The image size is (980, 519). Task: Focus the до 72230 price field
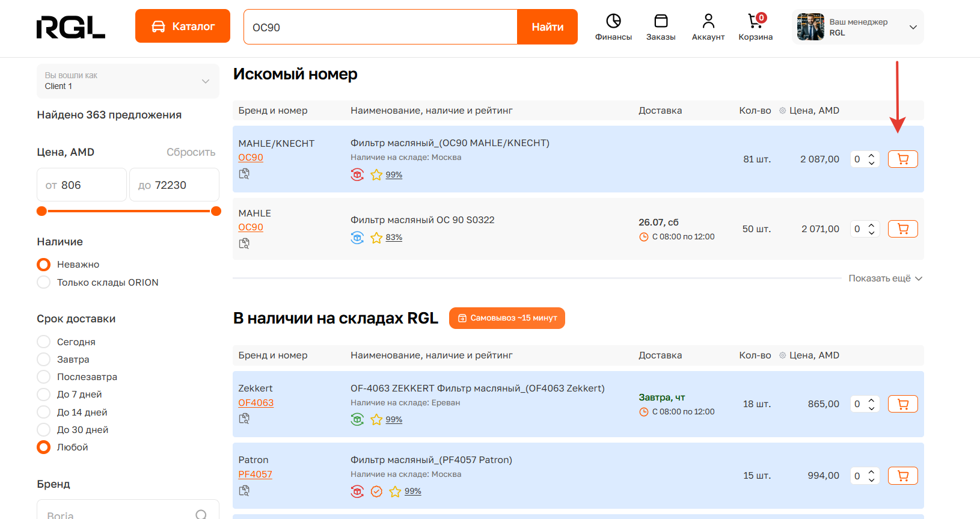pos(174,185)
